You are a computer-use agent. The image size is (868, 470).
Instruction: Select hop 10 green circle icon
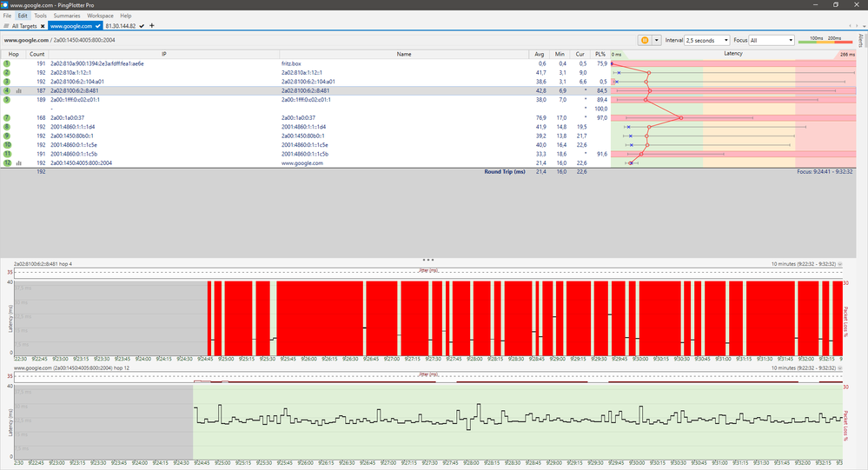(7, 145)
